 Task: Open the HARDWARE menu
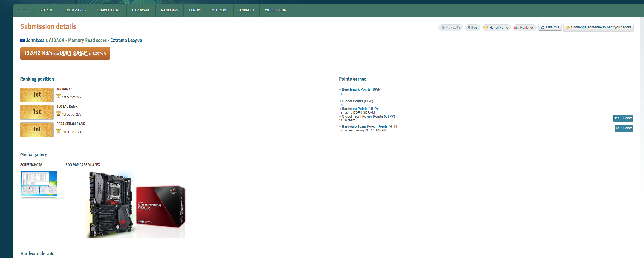141,10
